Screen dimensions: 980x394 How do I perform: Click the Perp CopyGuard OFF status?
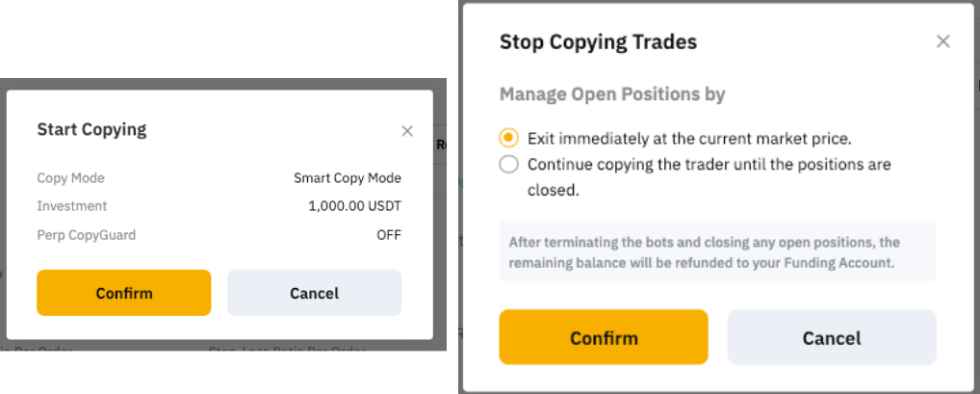389,235
